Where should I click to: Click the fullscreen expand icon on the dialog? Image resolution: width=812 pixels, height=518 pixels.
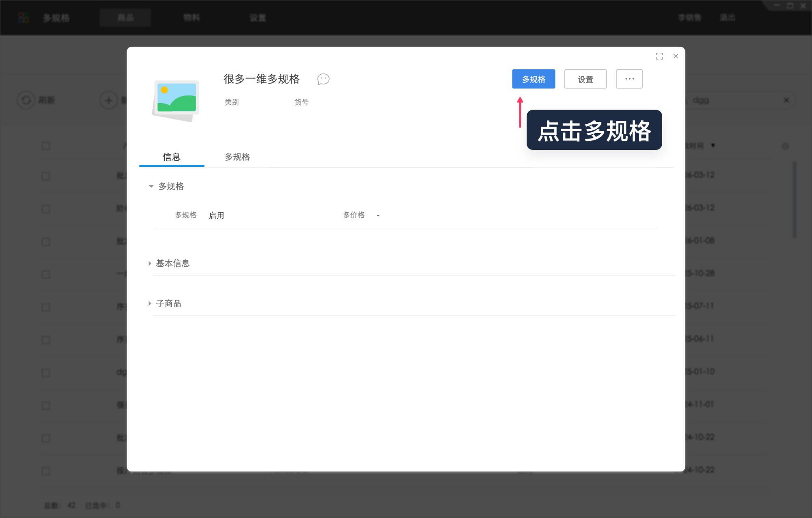[659, 56]
